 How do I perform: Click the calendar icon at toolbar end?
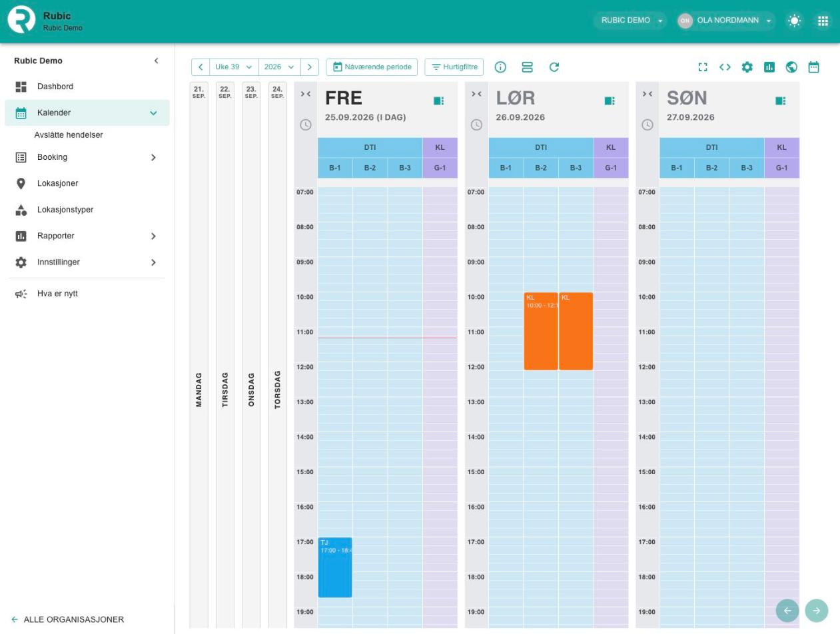(x=814, y=67)
